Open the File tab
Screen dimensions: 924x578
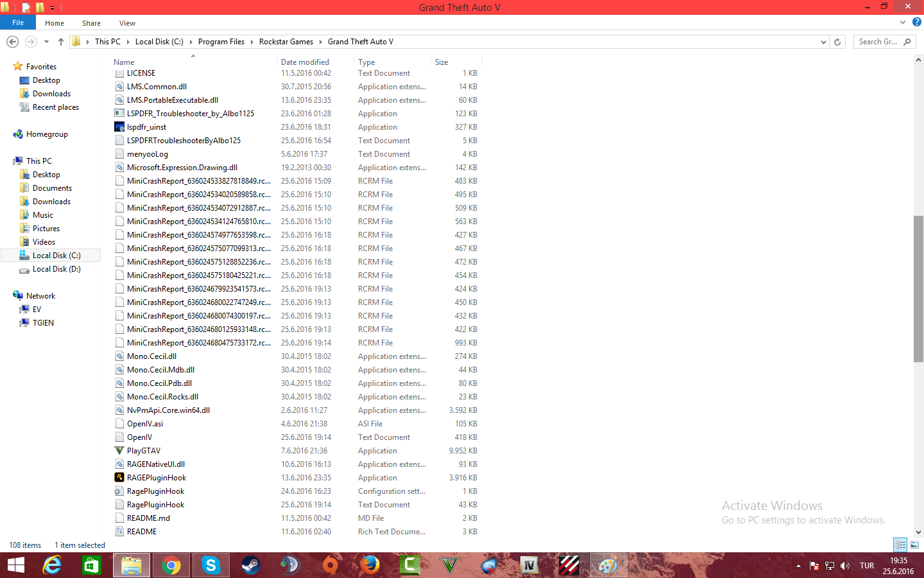click(x=18, y=22)
